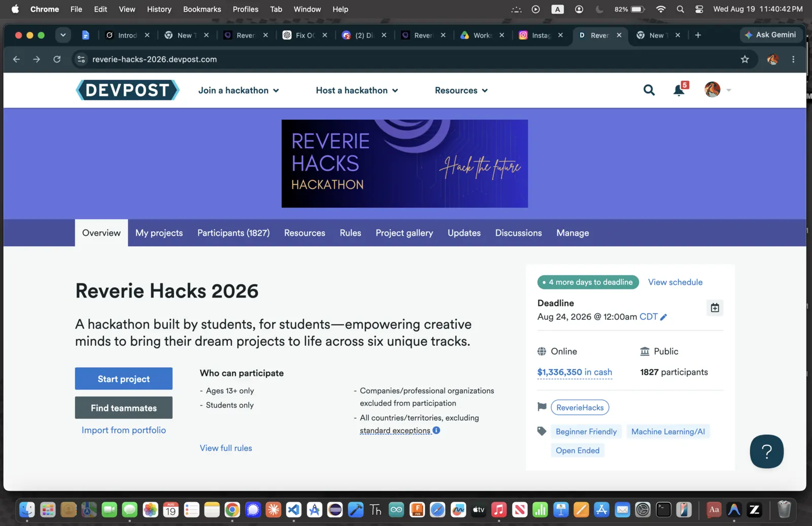Screen dimensions: 812x526
Task: Click the info icon after standard exceptions
Action: [436, 430]
